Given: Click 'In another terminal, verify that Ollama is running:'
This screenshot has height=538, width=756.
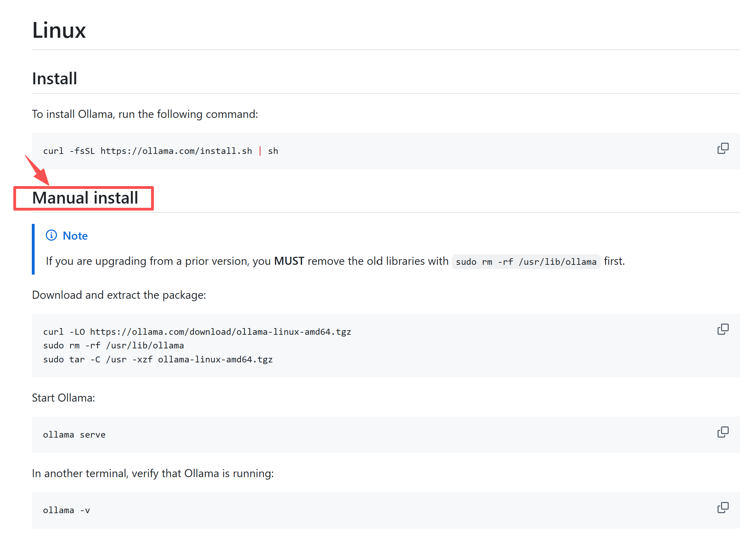Looking at the screenshot, I should (153, 474).
